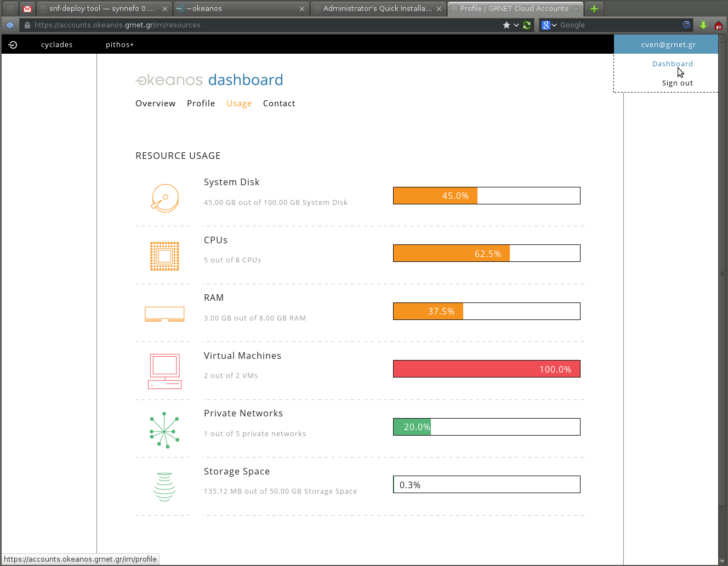Close the Administrator's Quick Installation tab

pyautogui.click(x=439, y=9)
